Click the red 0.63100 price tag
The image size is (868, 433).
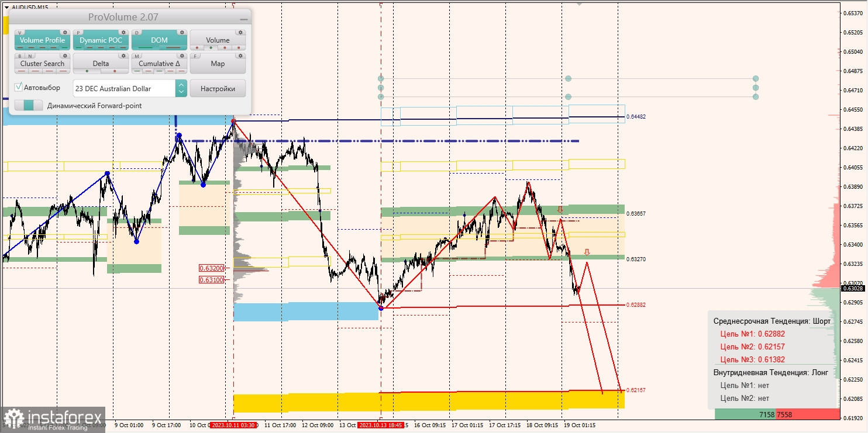coord(211,280)
